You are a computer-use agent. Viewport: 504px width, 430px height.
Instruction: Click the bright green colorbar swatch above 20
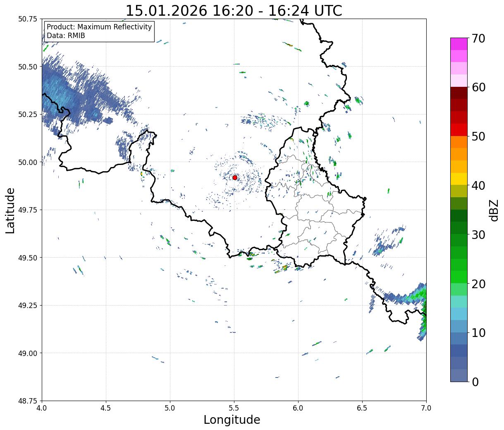click(459, 277)
